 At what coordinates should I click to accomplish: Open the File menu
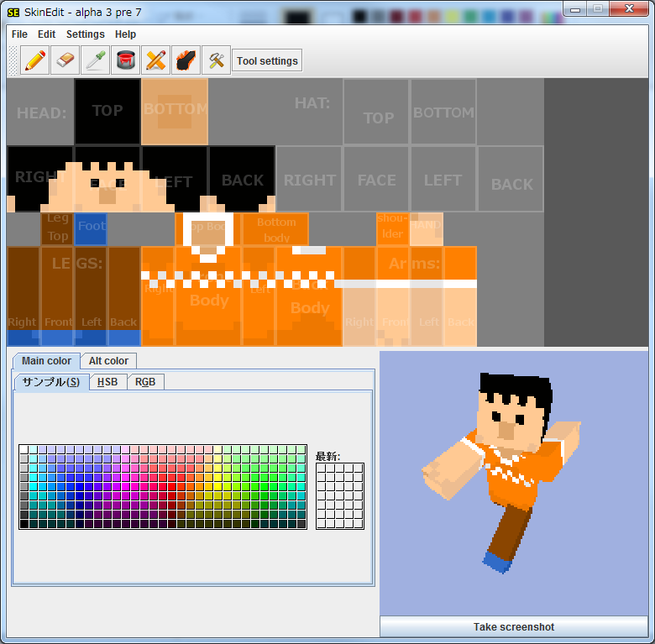click(19, 34)
